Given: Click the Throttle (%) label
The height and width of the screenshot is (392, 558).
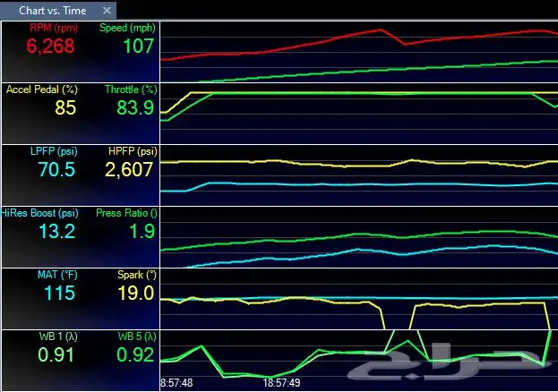Looking at the screenshot, I should click(x=131, y=89).
